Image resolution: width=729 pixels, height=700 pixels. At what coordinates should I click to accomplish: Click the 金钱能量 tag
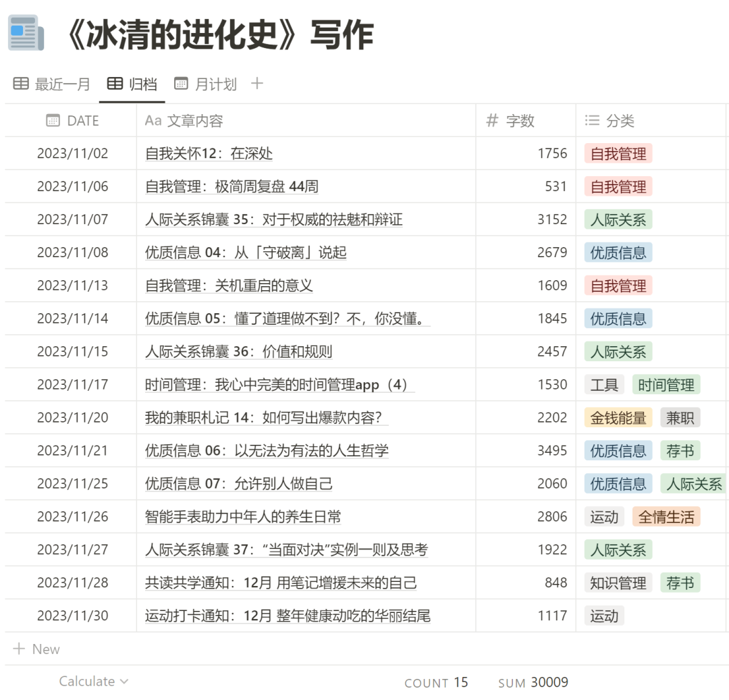click(618, 418)
